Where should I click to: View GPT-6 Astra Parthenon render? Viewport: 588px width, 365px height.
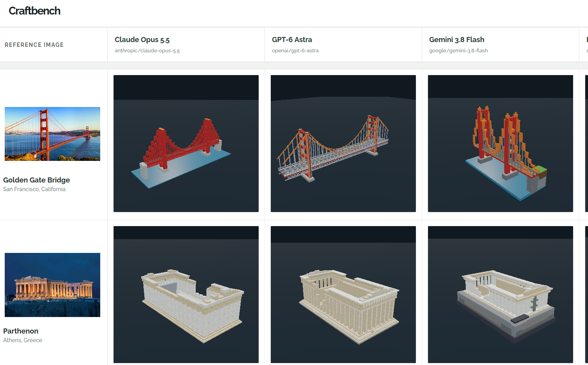(x=343, y=295)
